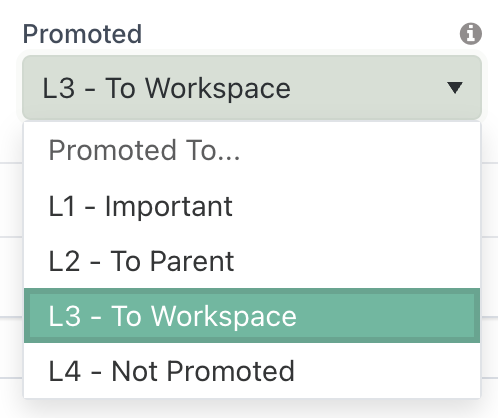Click the L3 - To Workspace select box
This screenshot has height=418, width=498.
click(252, 88)
